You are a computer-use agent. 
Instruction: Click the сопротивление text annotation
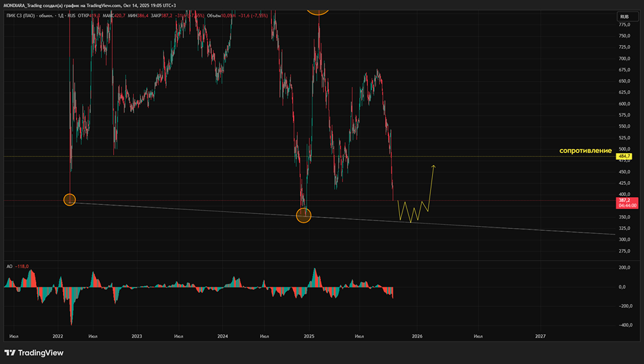585,151
